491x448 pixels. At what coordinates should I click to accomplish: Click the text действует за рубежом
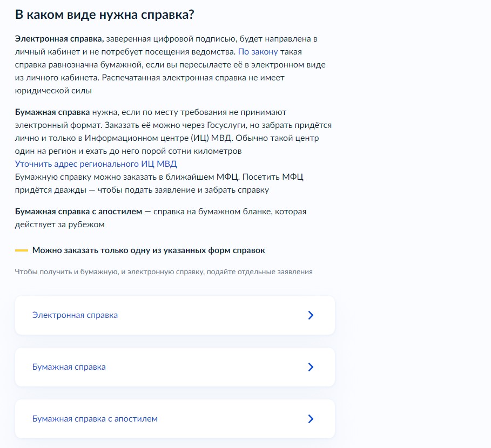[59, 224]
